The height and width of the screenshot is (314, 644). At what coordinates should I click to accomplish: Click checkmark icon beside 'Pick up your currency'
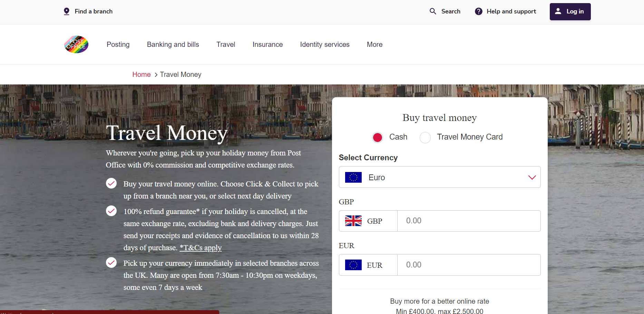pos(111,263)
